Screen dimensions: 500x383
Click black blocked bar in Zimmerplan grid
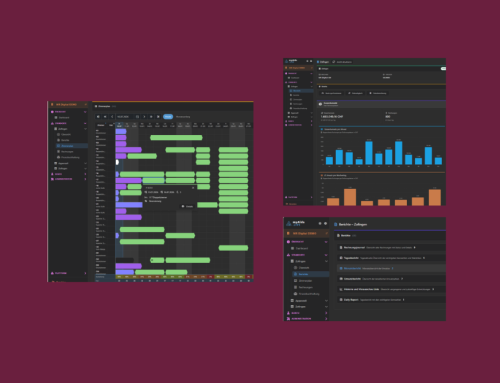pos(125,260)
